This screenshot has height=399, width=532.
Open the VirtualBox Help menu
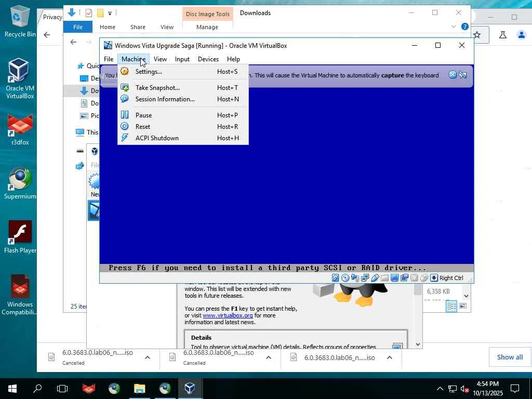[233, 59]
